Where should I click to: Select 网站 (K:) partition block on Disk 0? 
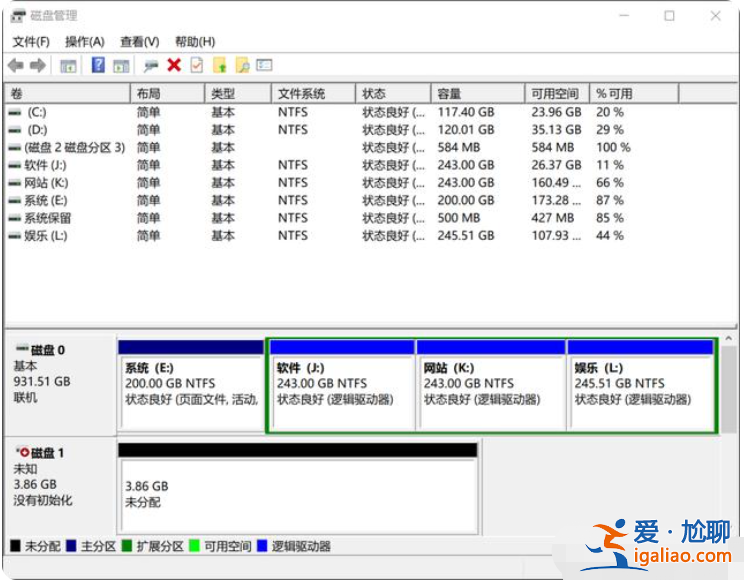pos(491,385)
